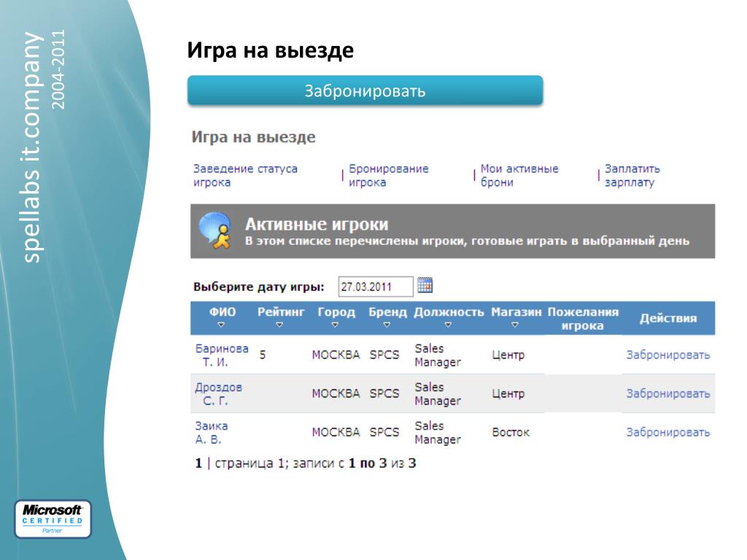Sort by Город column arrow
The image size is (747, 560).
pyautogui.click(x=335, y=324)
